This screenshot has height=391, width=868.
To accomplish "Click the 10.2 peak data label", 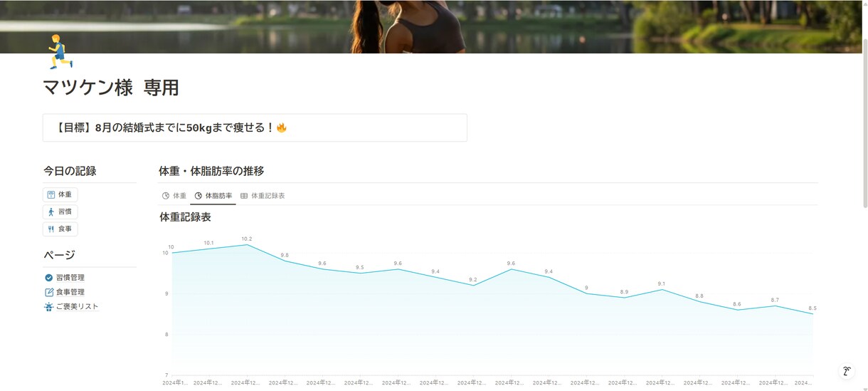I will (x=246, y=239).
